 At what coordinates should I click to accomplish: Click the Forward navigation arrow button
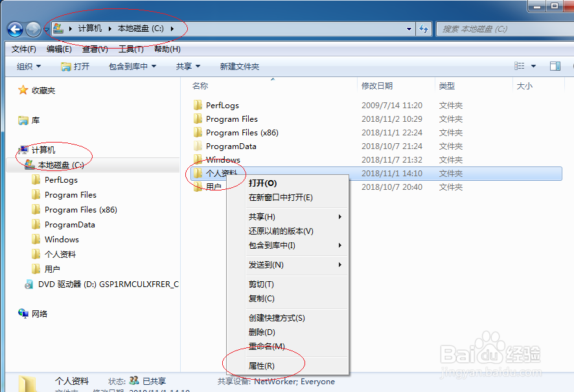coord(33,29)
